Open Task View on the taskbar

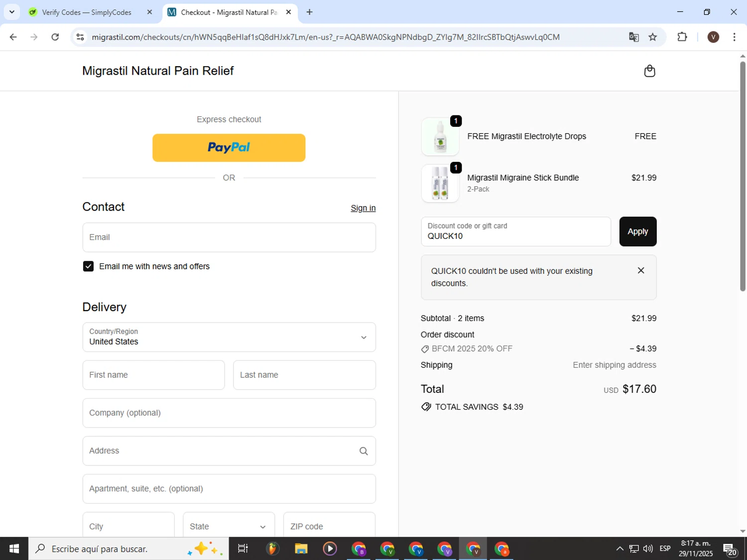pyautogui.click(x=243, y=549)
